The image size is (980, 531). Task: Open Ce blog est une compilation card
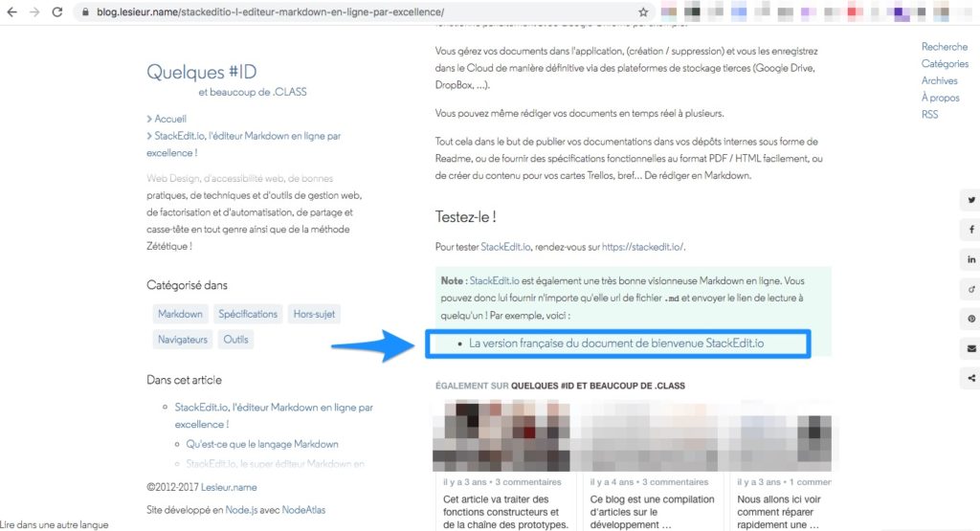point(652,512)
